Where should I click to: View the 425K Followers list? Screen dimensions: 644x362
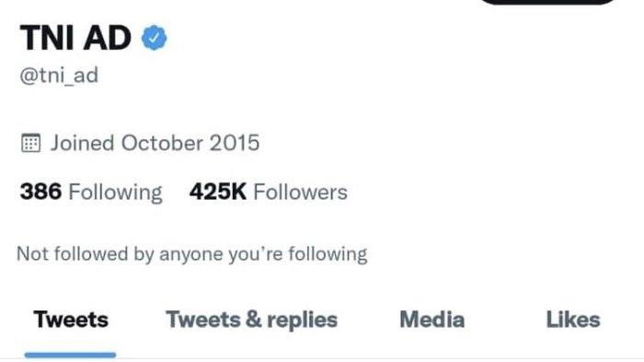click(x=269, y=193)
